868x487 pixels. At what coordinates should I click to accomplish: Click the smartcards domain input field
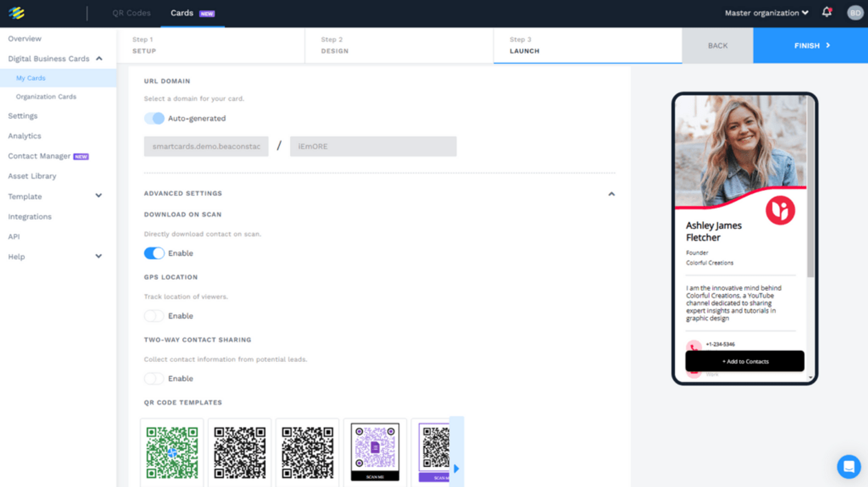click(206, 146)
